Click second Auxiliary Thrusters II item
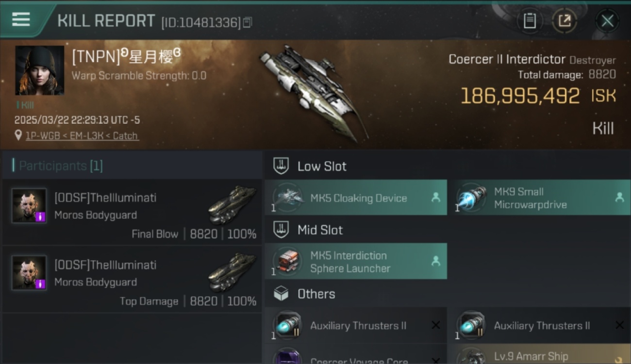The height and width of the screenshot is (364, 631). 539,325
